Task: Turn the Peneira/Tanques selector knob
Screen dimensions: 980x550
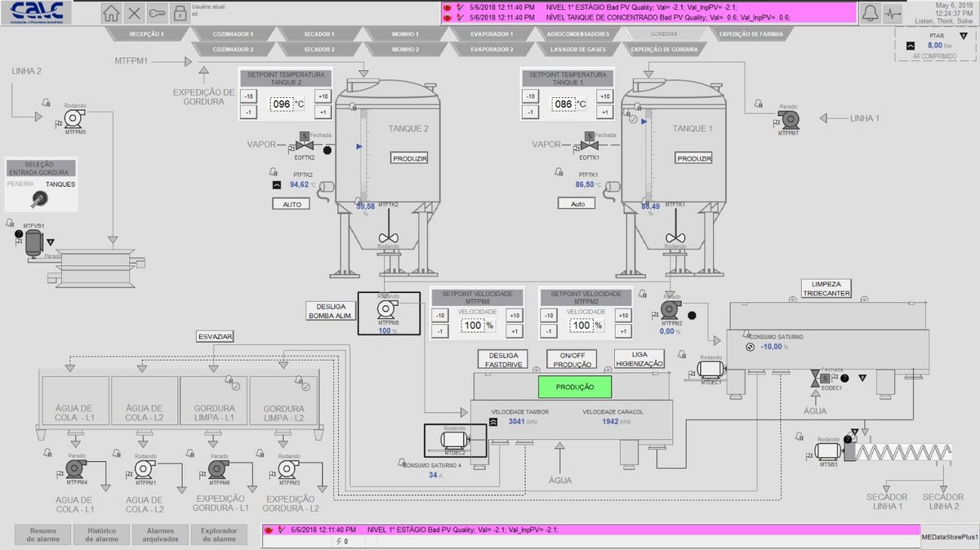Action: click(38, 198)
